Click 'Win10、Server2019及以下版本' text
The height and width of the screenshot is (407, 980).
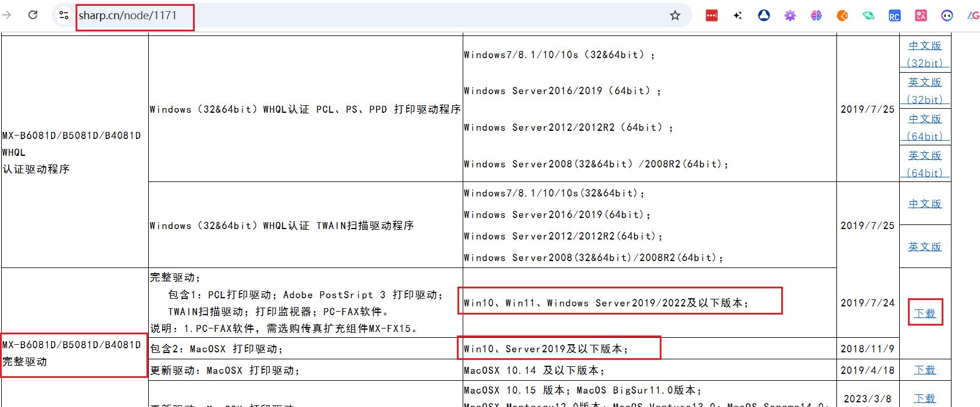point(546,349)
